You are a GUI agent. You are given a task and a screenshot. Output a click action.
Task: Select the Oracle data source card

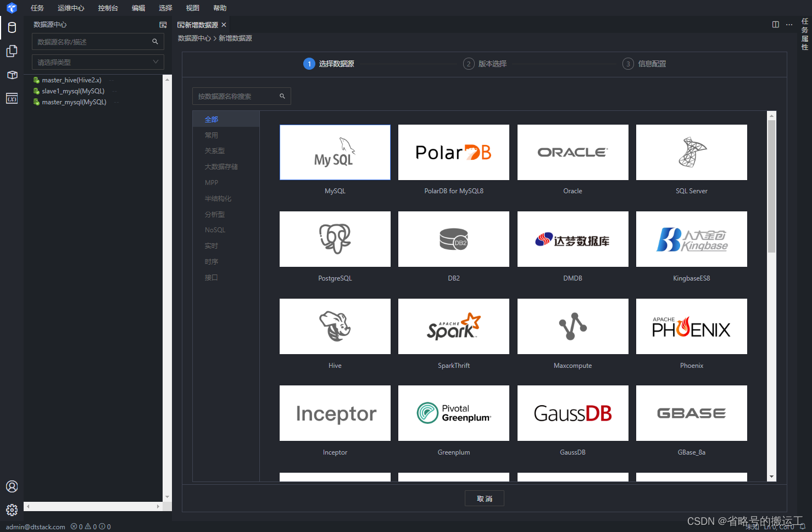pyautogui.click(x=572, y=152)
